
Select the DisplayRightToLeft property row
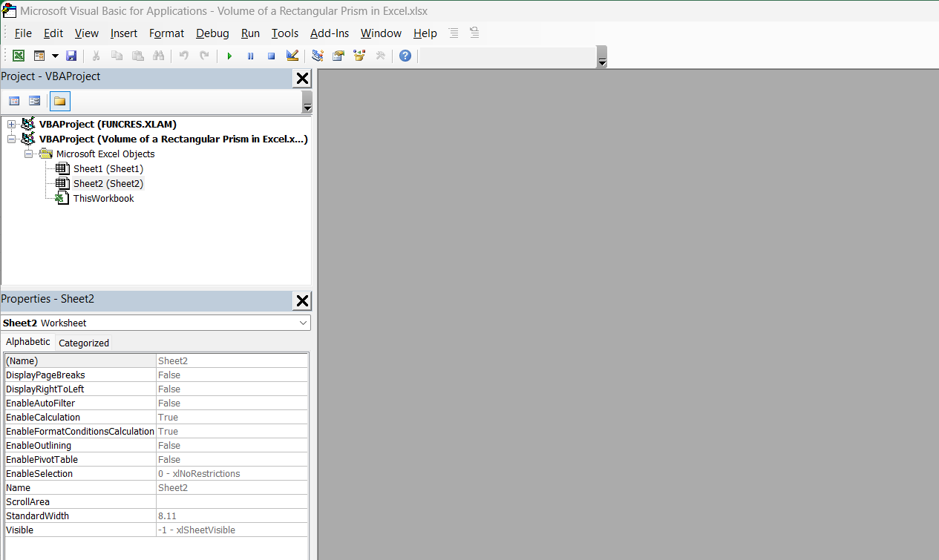click(x=156, y=389)
